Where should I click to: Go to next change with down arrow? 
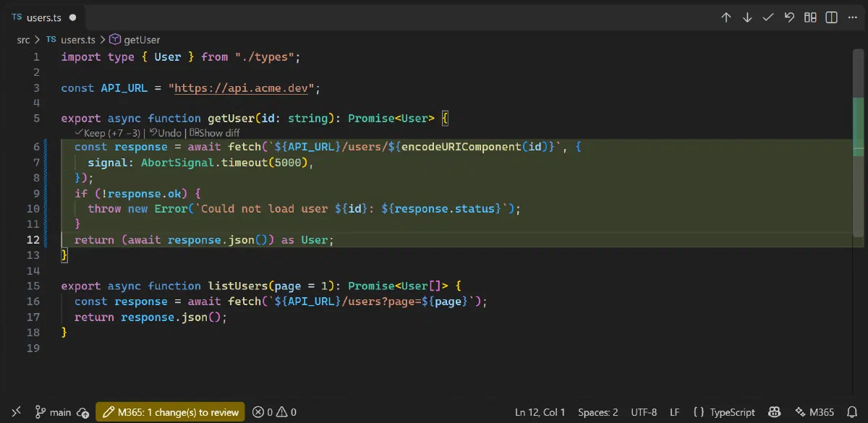click(747, 17)
